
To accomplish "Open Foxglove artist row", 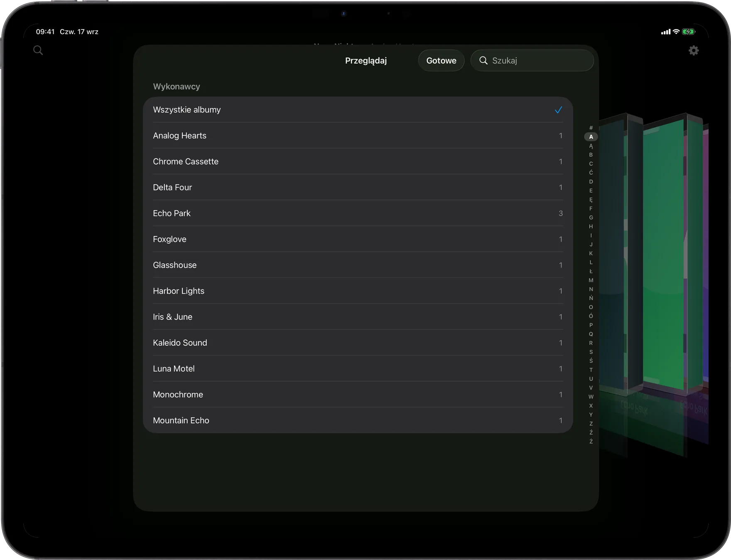I will tap(358, 239).
